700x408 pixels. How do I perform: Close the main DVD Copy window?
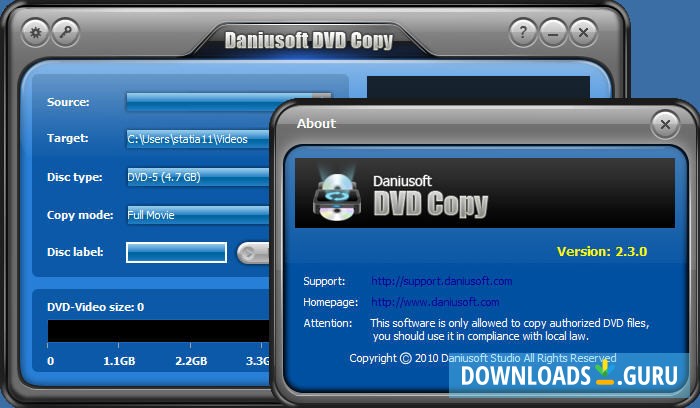[x=583, y=33]
